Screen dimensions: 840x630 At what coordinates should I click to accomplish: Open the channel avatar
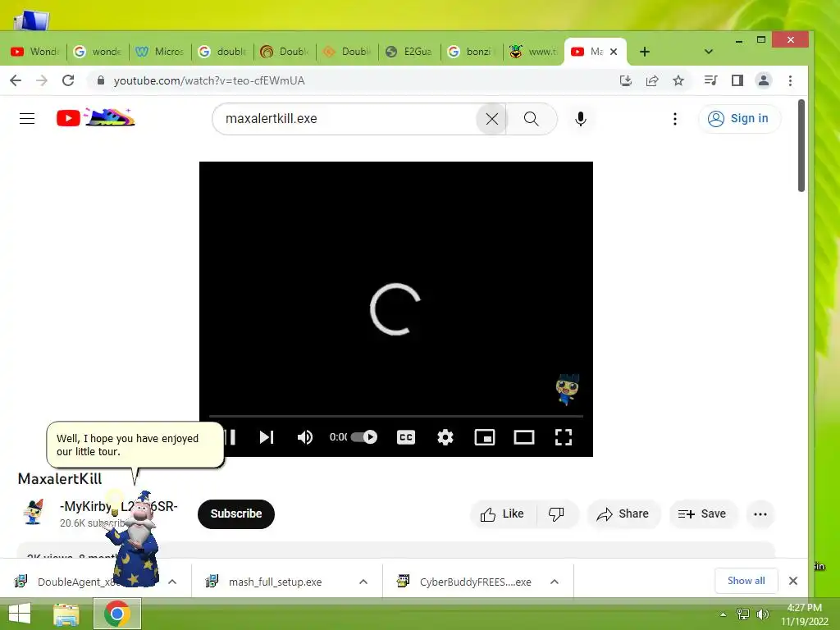click(33, 512)
